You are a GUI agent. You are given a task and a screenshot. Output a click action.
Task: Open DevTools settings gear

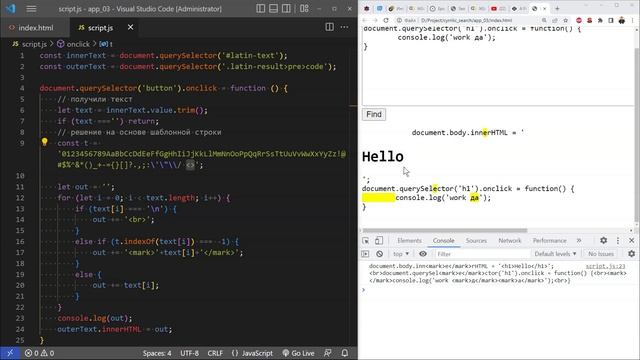(x=603, y=241)
